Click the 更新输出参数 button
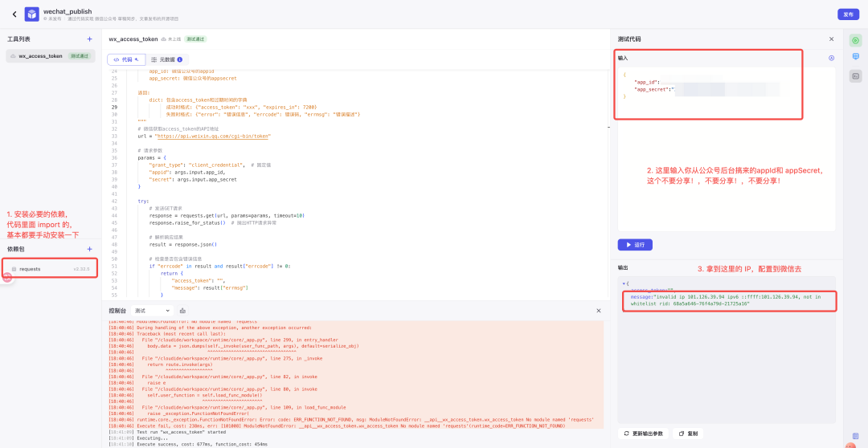Image resolution: width=868 pixels, height=448 pixels. [643, 433]
